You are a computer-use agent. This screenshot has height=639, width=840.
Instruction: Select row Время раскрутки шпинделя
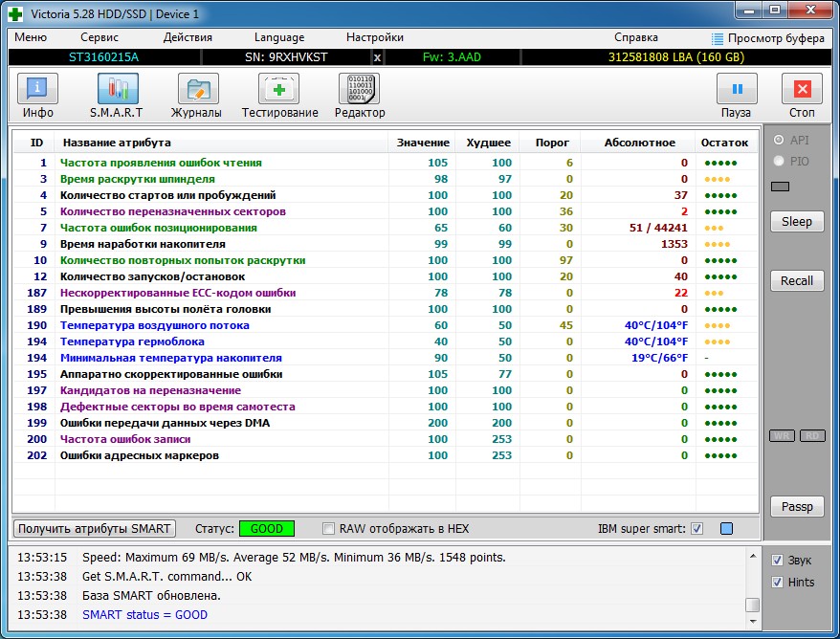[x=386, y=179]
